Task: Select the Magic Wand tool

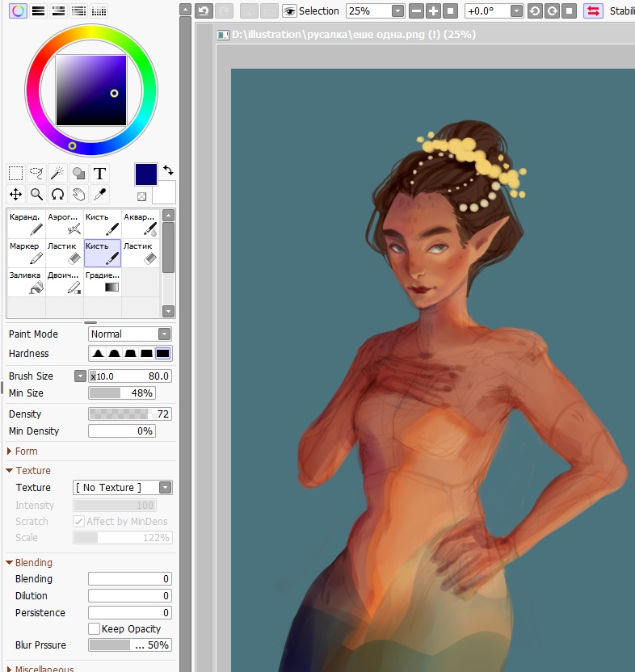Action: click(57, 174)
